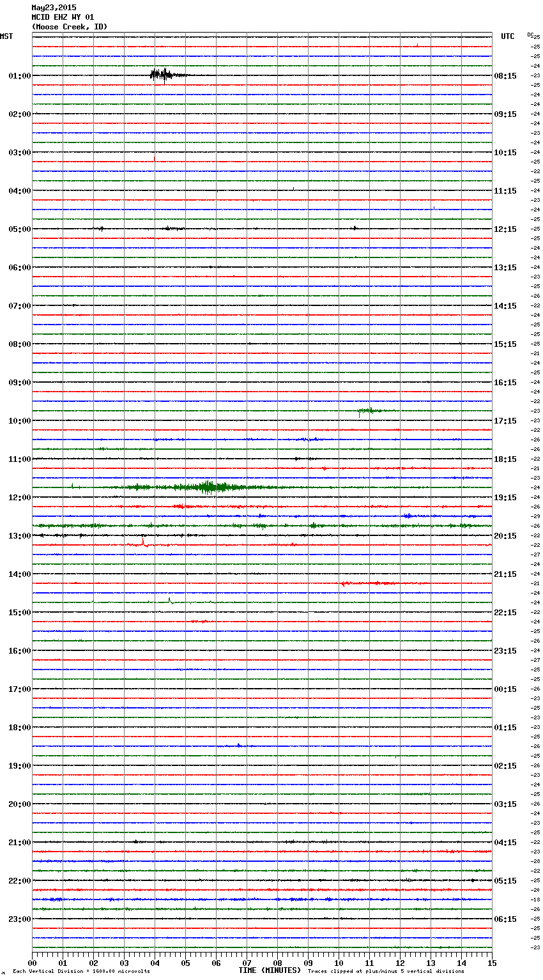Click the 08:15 UTC time label
Image resolution: width=543 pixels, height=980 pixels.
(x=505, y=76)
